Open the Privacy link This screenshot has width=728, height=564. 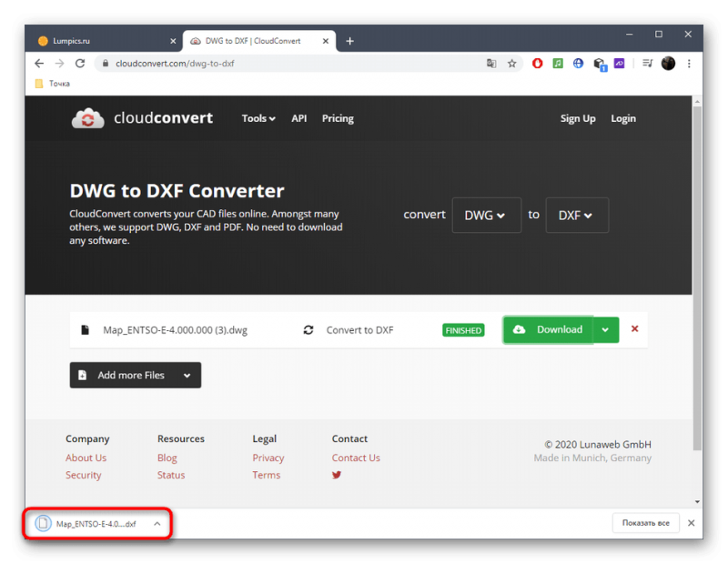[x=268, y=458]
